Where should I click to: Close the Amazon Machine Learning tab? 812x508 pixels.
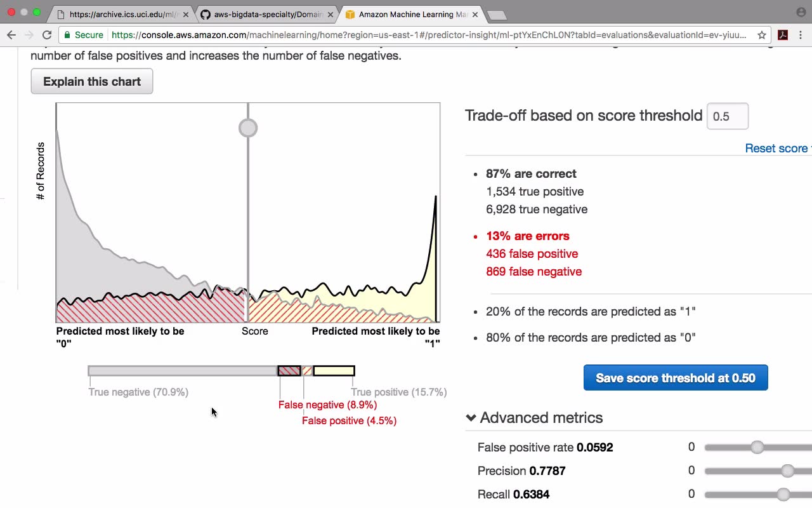coord(475,14)
